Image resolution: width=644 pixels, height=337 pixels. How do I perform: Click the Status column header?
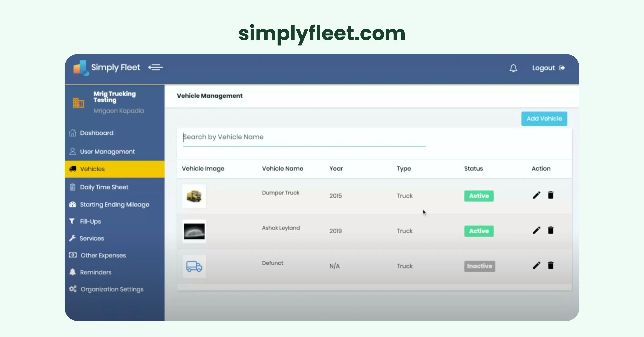pos(473,169)
